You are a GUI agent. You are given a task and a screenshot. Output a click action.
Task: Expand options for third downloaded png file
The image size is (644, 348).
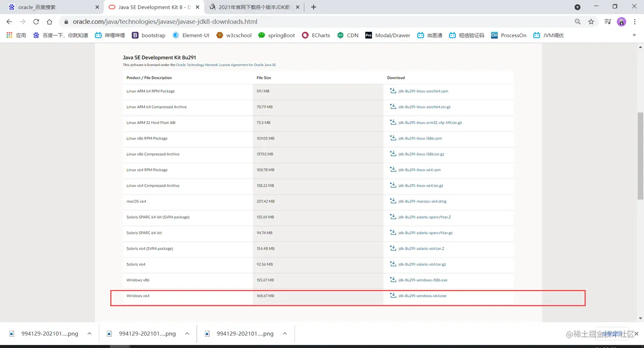point(285,334)
